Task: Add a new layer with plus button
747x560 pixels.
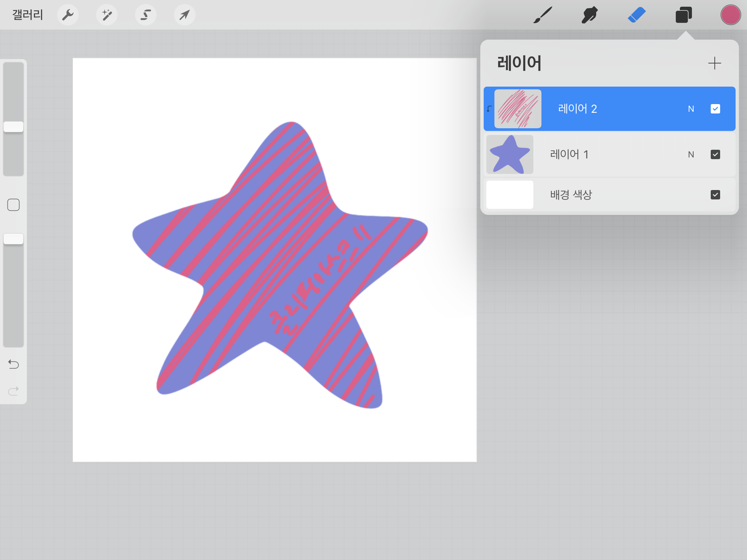Action: coord(714,63)
